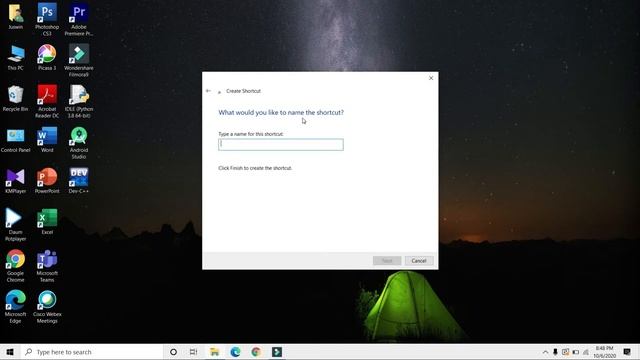The width and height of the screenshot is (640, 360).
Task: Click the taskbar search box
Action: click(x=91, y=352)
